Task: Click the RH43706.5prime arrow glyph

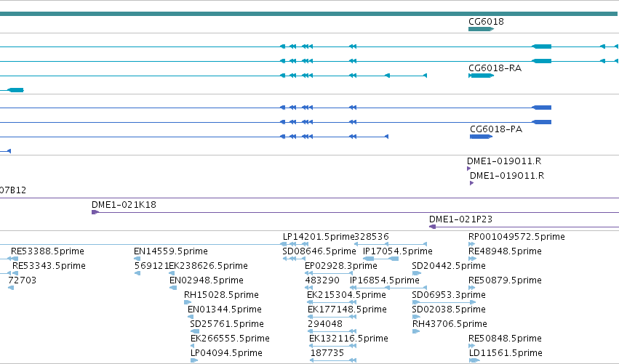Action: click(415, 332)
